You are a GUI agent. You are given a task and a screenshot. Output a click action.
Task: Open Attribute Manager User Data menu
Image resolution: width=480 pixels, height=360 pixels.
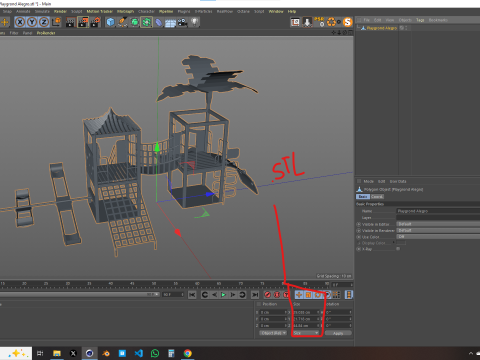(x=398, y=181)
